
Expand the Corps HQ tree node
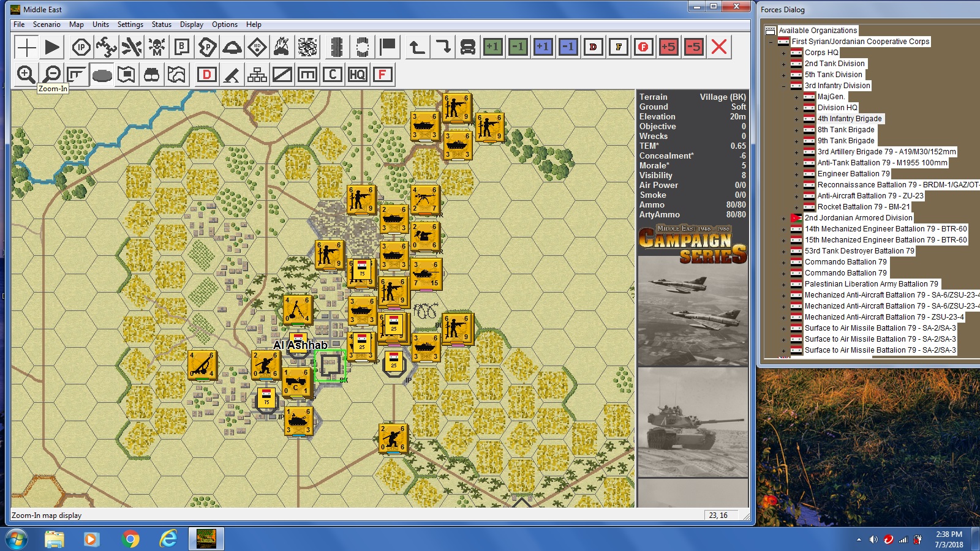point(783,53)
